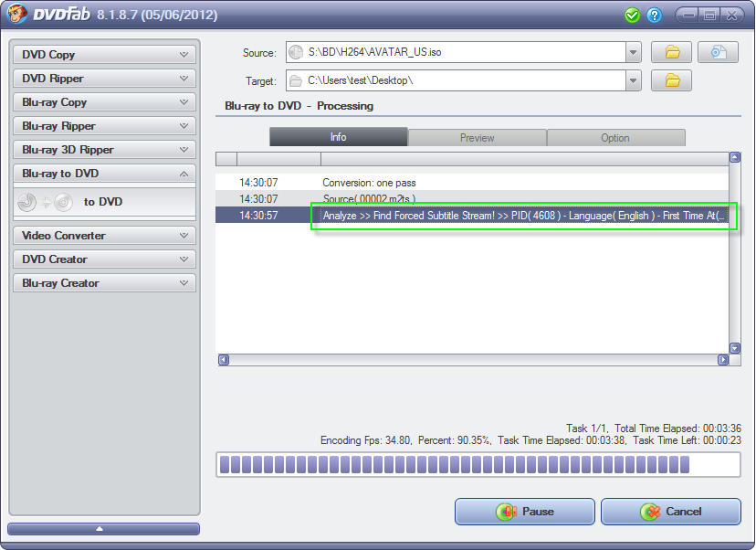Click the green checkmark status icon

click(632, 16)
